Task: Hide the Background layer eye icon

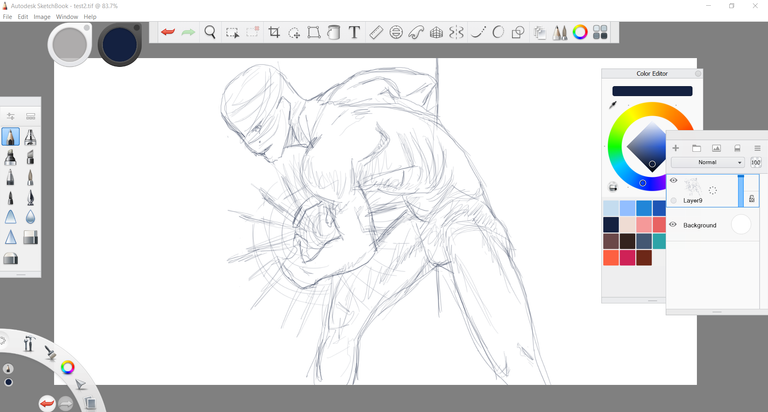Action: tap(673, 225)
